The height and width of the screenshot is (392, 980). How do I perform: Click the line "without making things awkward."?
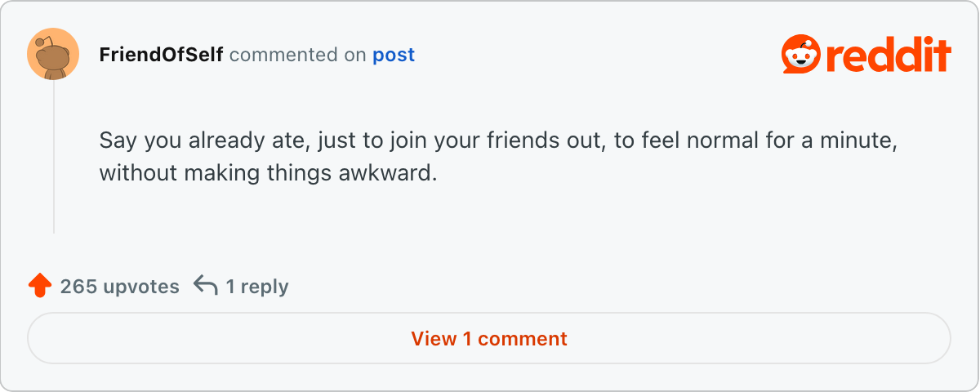[269, 174]
